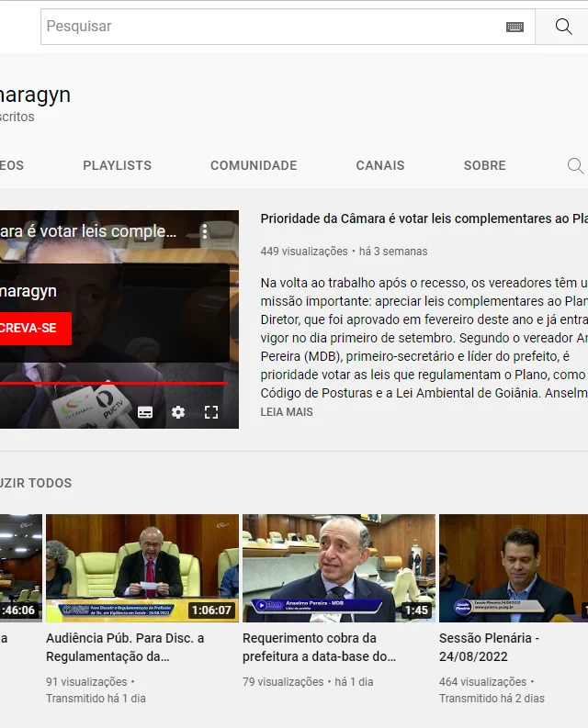Viewport: 588px width, 728px height.
Task: Open the featured video title 'Prioridade da Câmara'
Action: click(x=424, y=218)
